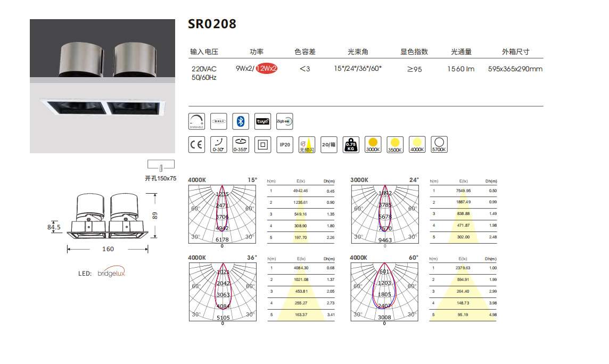
Task: Select the 3000K color temperature swatch
Action: pos(373,145)
